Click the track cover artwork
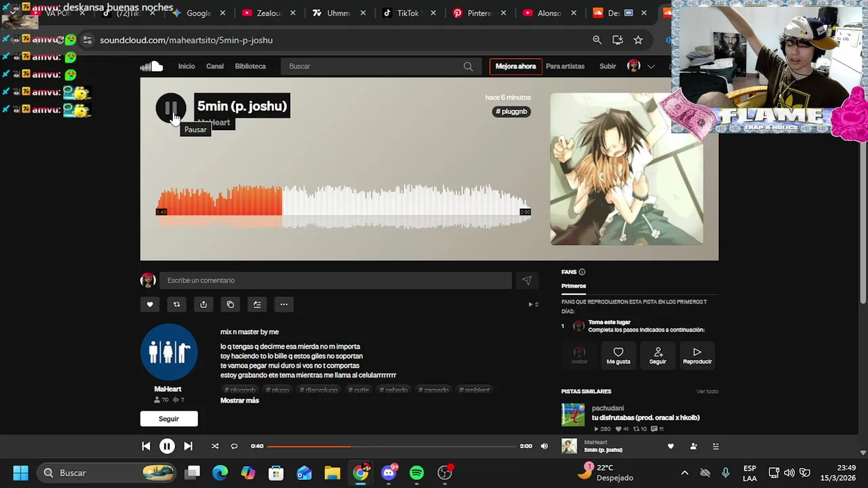 627,169
